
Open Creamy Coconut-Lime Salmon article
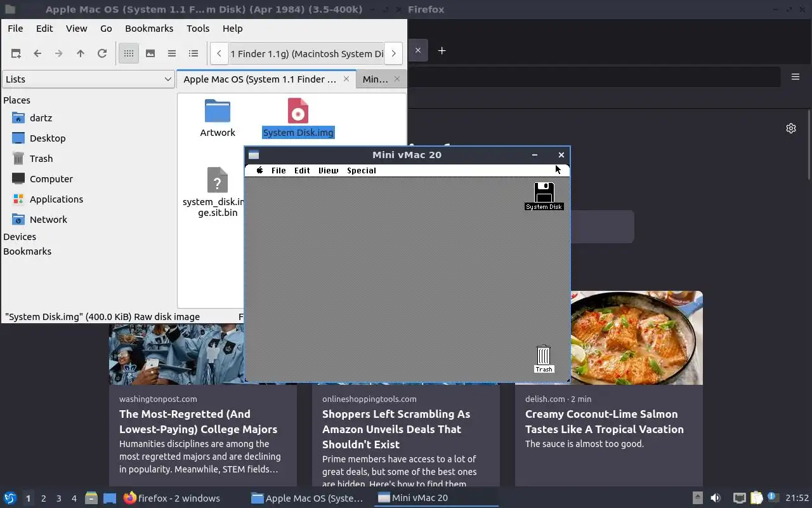604,422
